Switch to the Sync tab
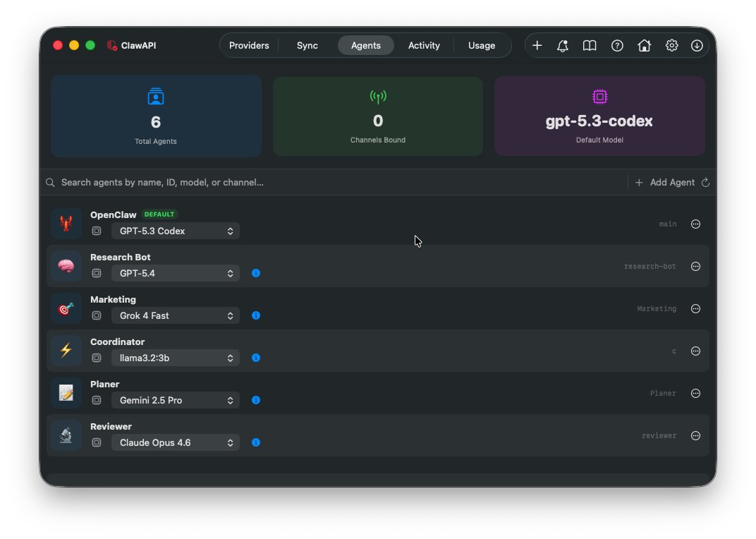The height and width of the screenshot is (539, 756). coord(307,45)
